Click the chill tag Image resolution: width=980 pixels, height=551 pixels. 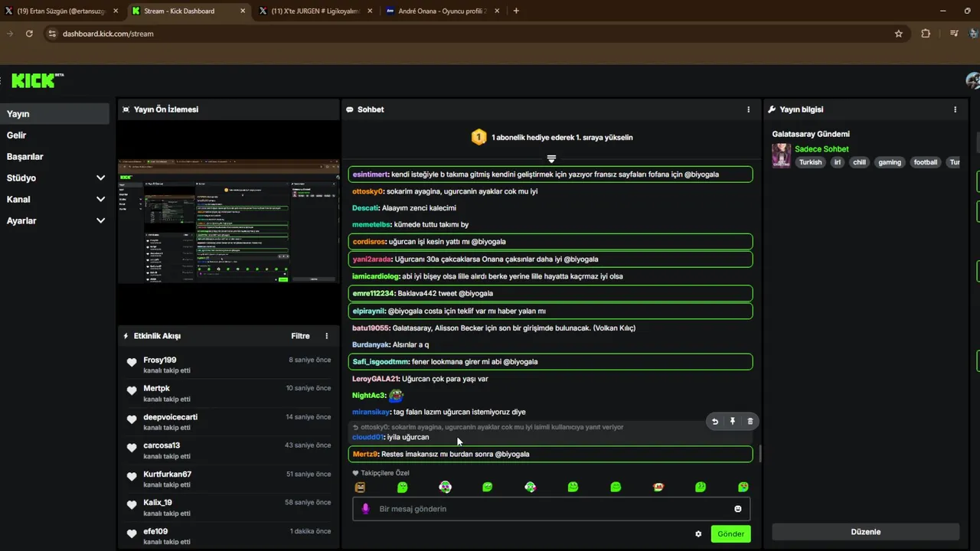pos(859,162)
